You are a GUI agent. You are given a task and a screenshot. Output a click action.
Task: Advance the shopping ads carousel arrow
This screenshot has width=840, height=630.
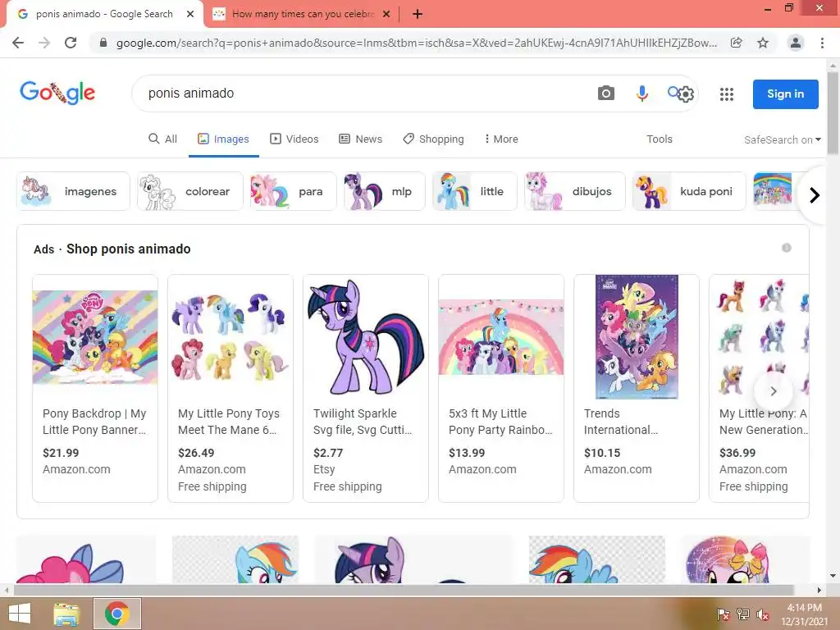pos(773,391)
